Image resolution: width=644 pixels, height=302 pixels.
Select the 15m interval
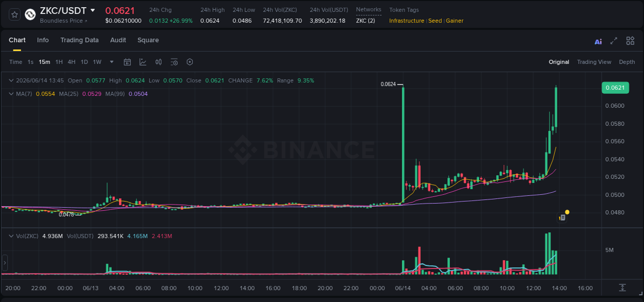click(x=44, y=62)
